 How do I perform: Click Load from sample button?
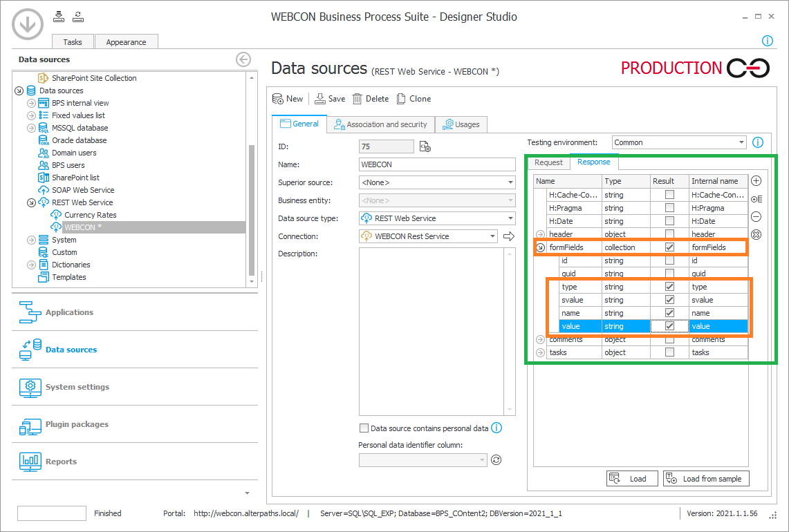[x=706, y=479]
